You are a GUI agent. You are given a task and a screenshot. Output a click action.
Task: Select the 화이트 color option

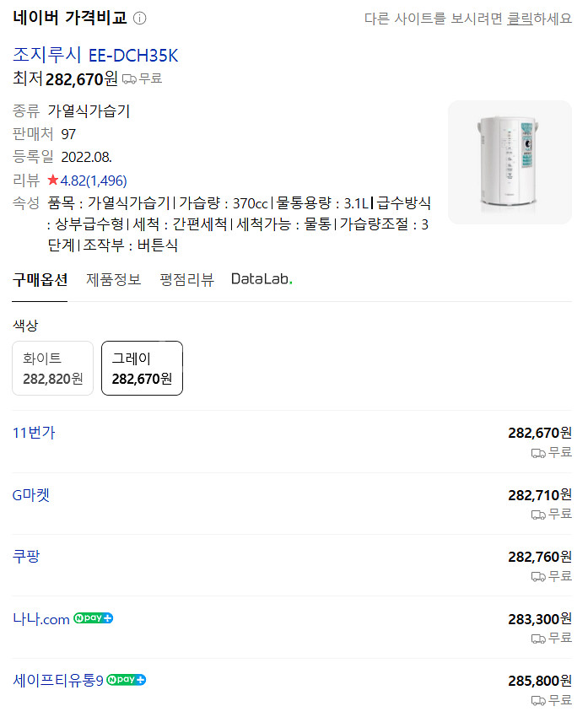[x=51, y=368]
